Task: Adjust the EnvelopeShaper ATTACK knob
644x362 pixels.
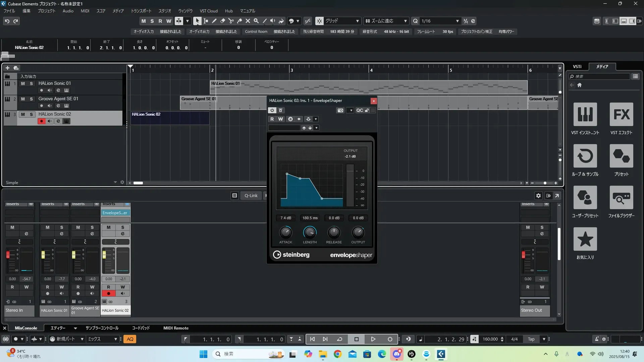Action: coord(285,232)
